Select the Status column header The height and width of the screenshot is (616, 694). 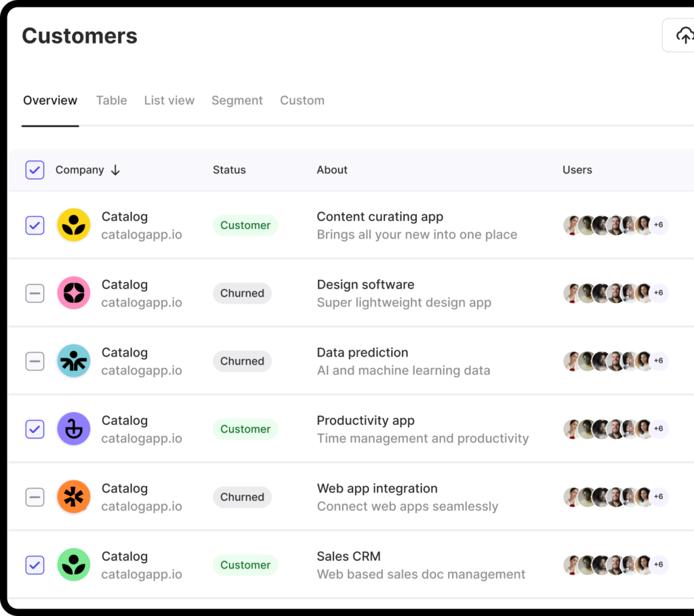228,169
